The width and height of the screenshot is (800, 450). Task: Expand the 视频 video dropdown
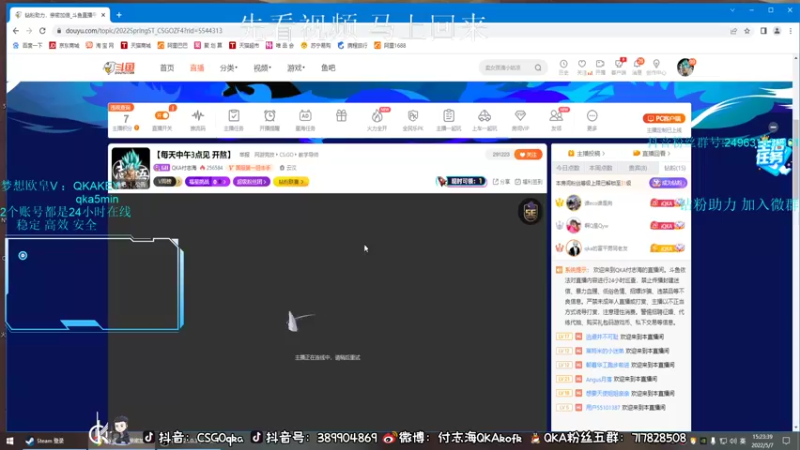coord(262,68)
